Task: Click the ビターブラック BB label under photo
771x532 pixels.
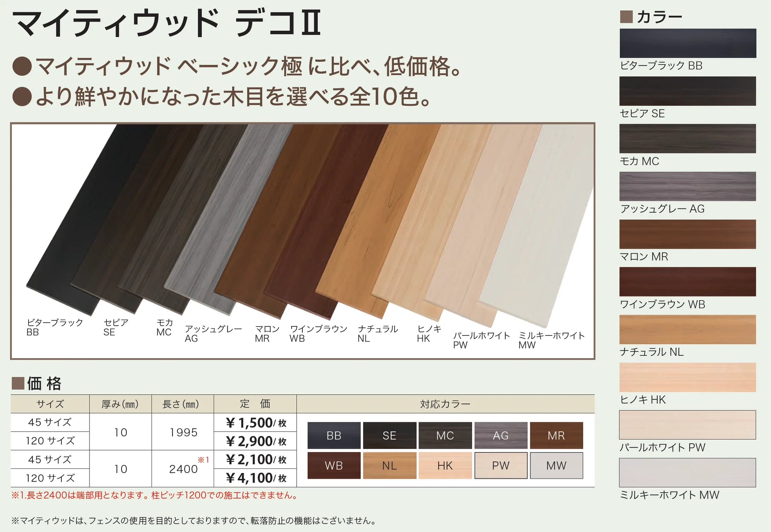Action: coord(55,327)
